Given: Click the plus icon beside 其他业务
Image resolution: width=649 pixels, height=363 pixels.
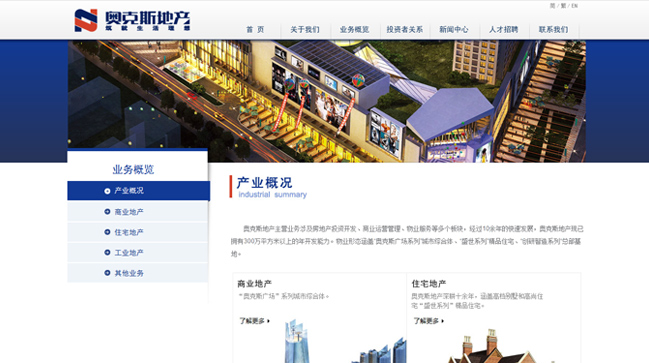Looking at the screenshot, I should (107, 273).
